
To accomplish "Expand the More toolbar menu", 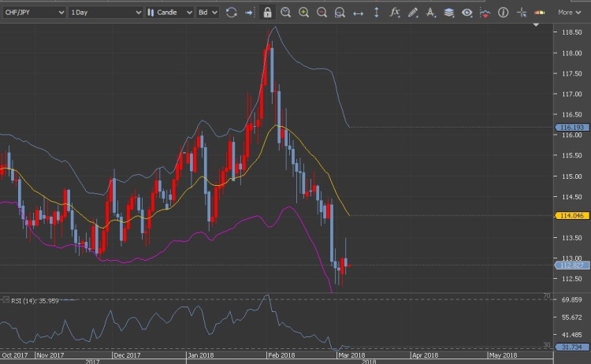I will click(x=569, y=13).
